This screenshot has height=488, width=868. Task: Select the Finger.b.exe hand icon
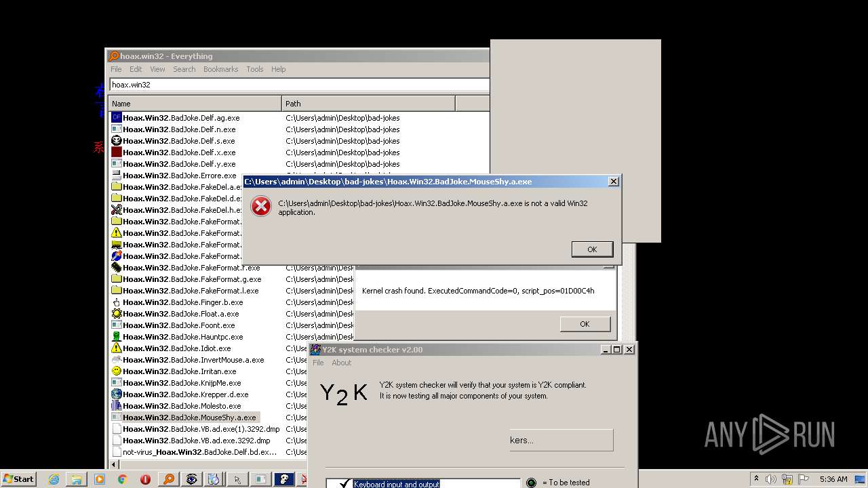pos(116,302)
